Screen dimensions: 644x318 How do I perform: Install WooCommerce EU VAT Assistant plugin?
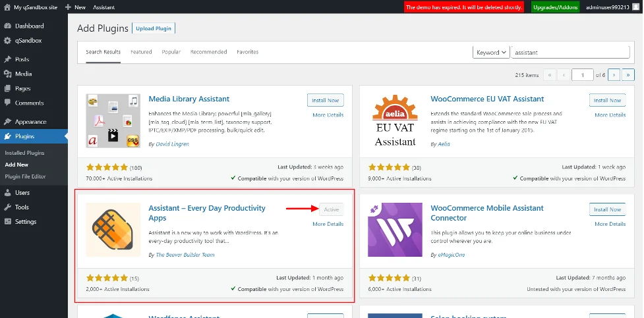[608, 100]
